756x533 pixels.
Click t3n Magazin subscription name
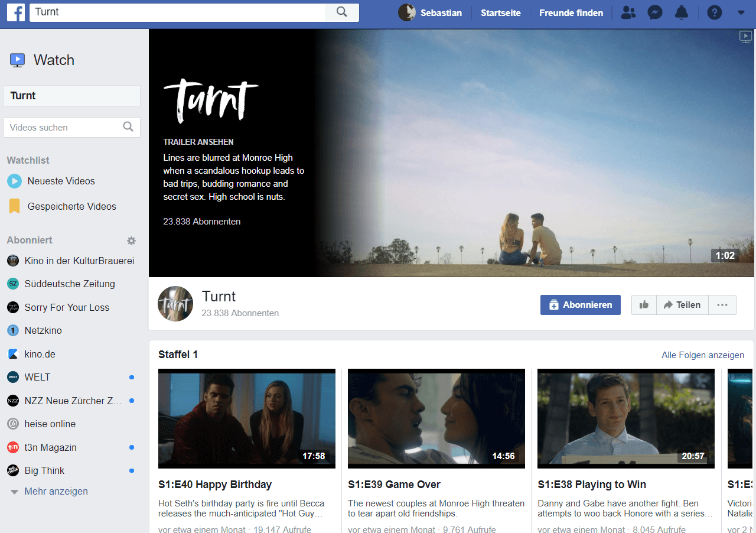click(51, 447)
